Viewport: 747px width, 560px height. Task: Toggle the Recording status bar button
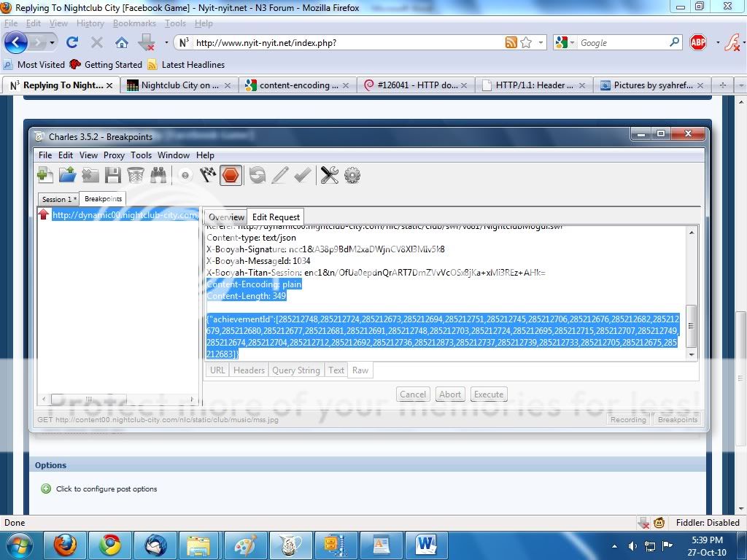[x=628, y=419]
